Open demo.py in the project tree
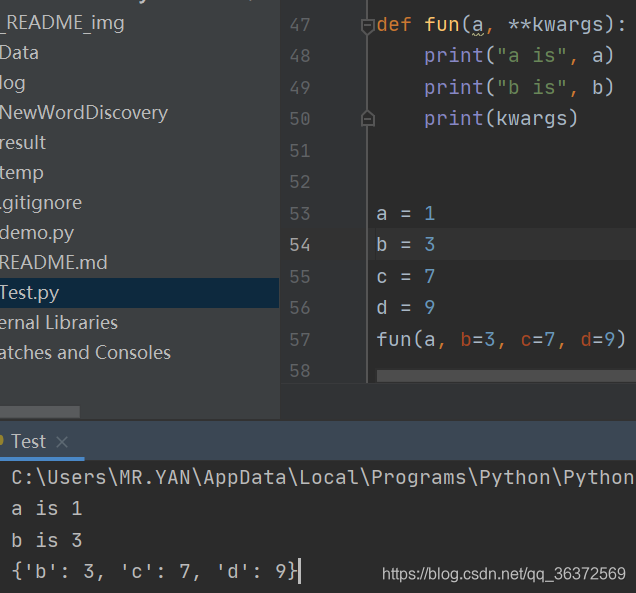 click(37, 233)
